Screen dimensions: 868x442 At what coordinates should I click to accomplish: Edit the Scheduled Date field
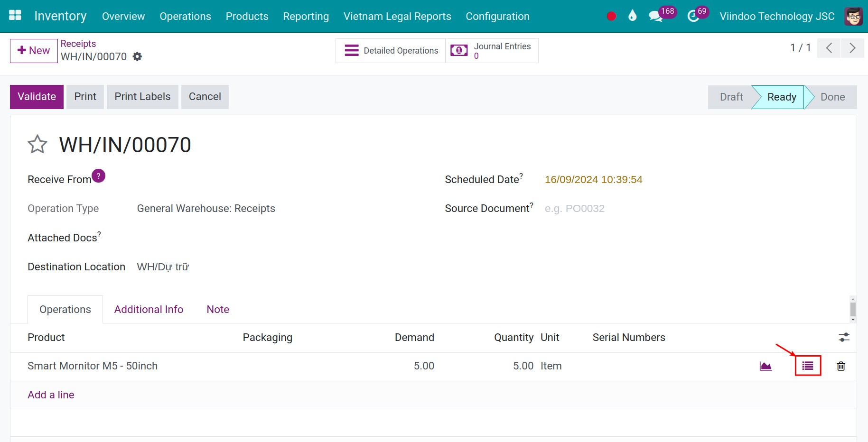(x=593, y=180)
